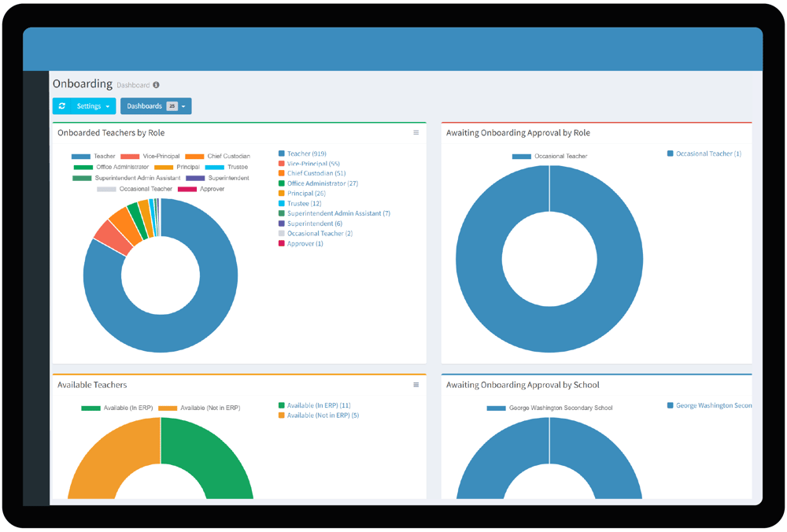Click the red Vice-Principal donut slice
787x532 pixels.
(x=112, y=238)
